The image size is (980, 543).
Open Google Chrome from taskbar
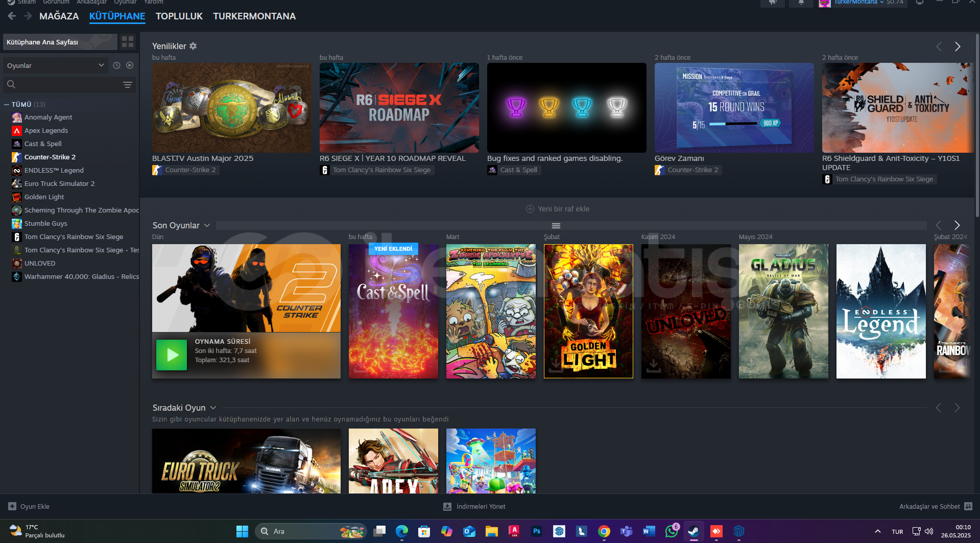point(604,531)
